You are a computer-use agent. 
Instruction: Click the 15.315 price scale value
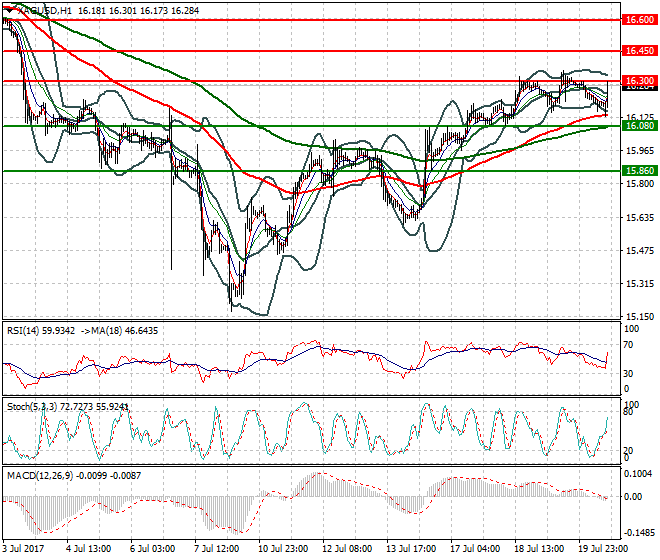pos(640,284)
